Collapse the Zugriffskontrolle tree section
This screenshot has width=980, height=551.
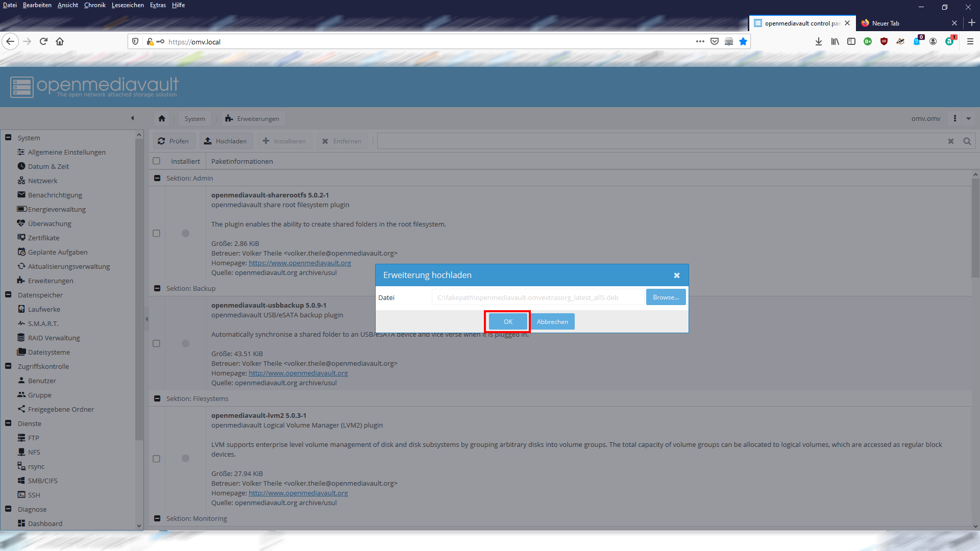point(8,366)
